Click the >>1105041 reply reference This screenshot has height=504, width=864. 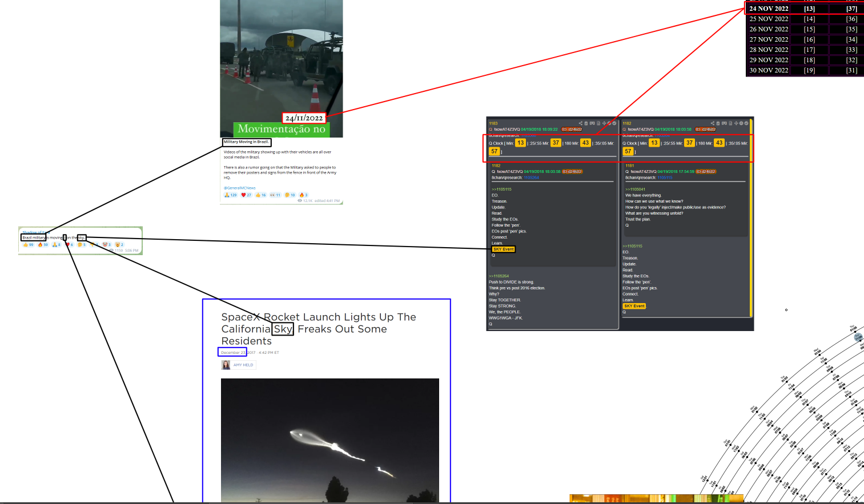point(635,189)
